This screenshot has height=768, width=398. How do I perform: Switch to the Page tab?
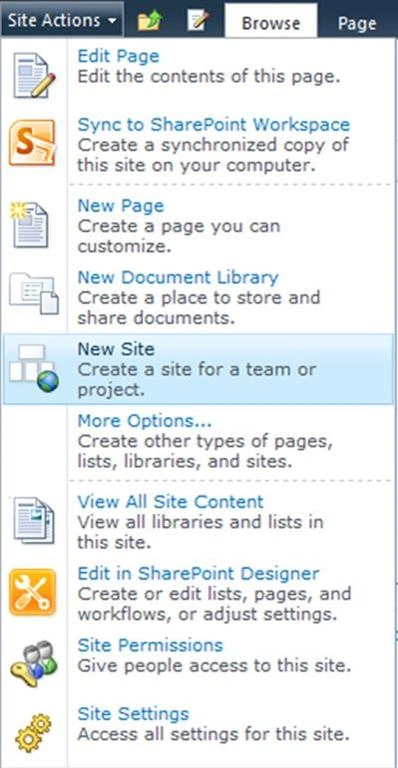coord(357,24)
